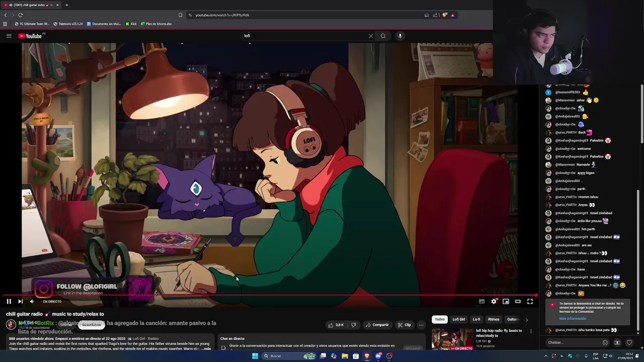Go back in browser

coord(6,15)
